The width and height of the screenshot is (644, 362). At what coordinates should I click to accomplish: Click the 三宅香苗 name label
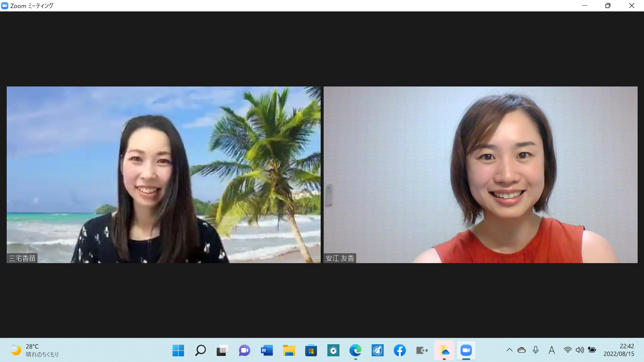click(22, 258)
